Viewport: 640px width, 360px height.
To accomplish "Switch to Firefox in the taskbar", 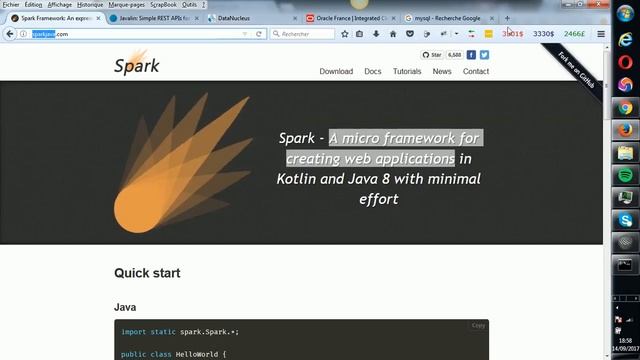I will [x=625, y=130].
